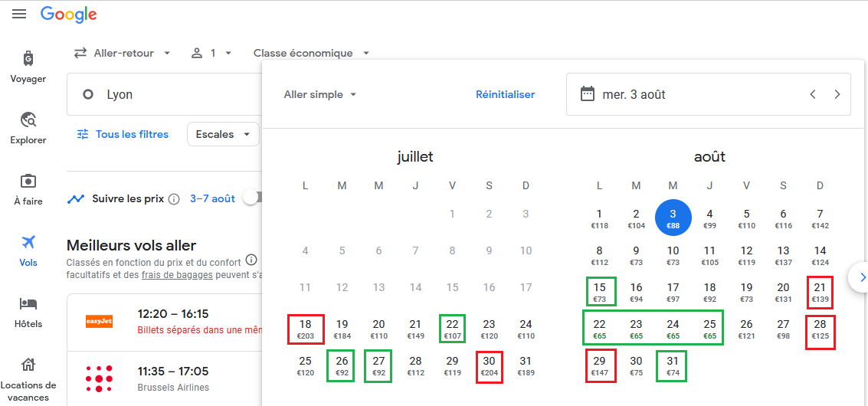Open the À faire camera icon
Viewport: 868px width, 406px height.
[x=28, y=181]
